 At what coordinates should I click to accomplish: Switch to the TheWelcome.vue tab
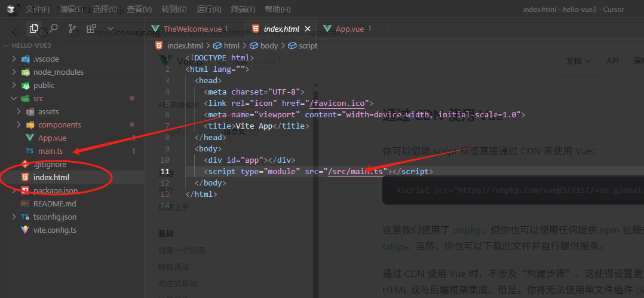[194, 29]
